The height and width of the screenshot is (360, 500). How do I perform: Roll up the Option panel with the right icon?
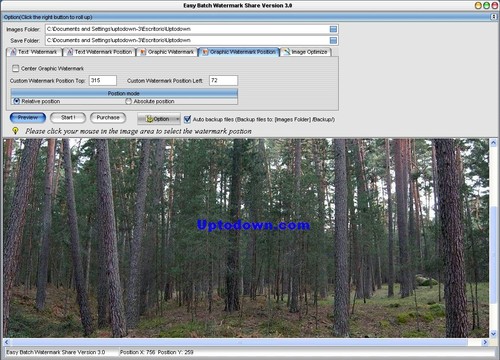494,17
